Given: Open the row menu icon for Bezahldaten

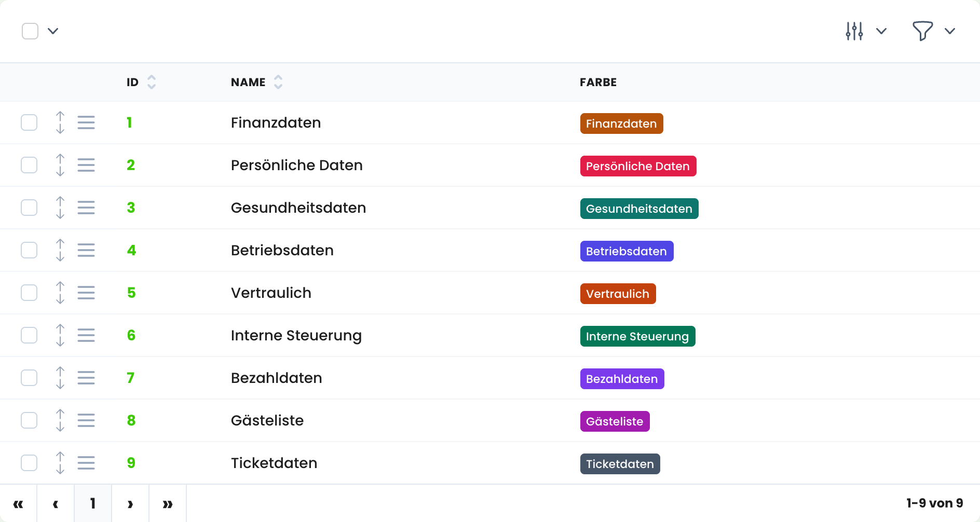Looking at the screenshot, I should [86, 378].
